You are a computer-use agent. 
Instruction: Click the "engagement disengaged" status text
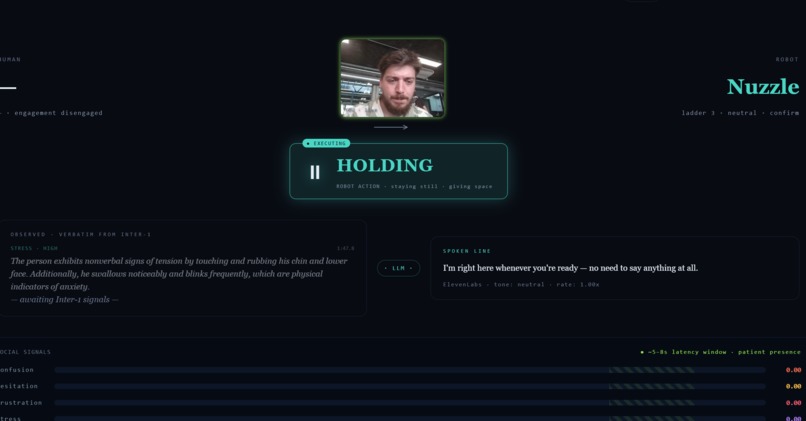pyautogui.click(x=58, y=113)
